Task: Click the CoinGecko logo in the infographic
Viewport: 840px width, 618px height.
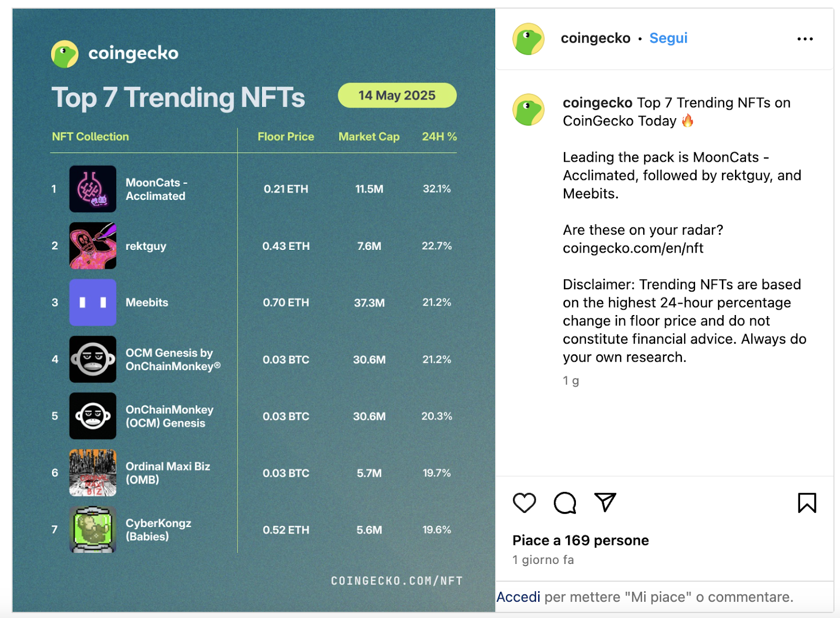Action: [65, 54]
